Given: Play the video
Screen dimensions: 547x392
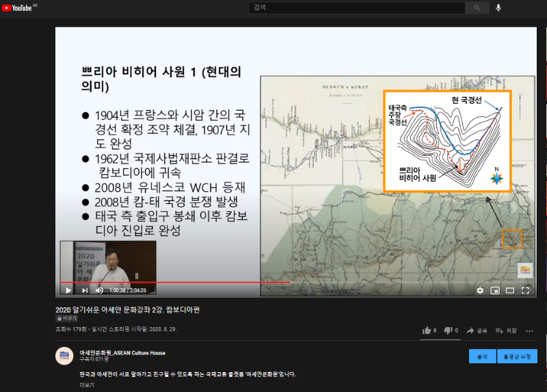Looking at the screenshot, I should (x=68, y=290).
